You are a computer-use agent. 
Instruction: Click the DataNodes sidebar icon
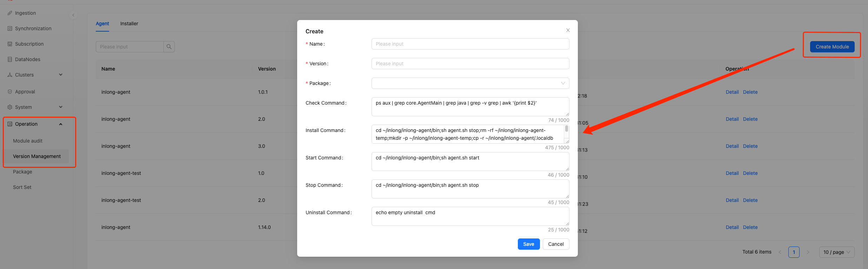(x=10, y=59)
